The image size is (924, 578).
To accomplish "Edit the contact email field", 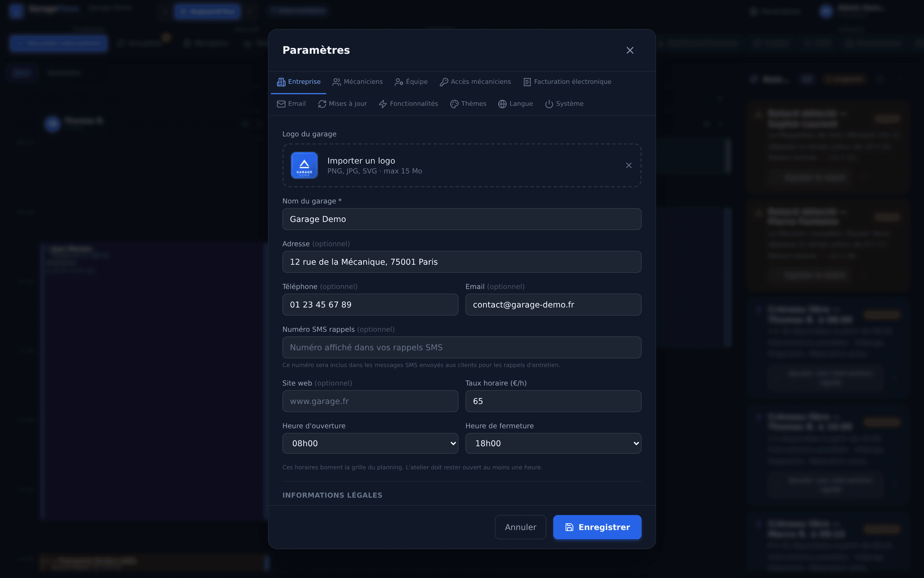I will 553,305.
